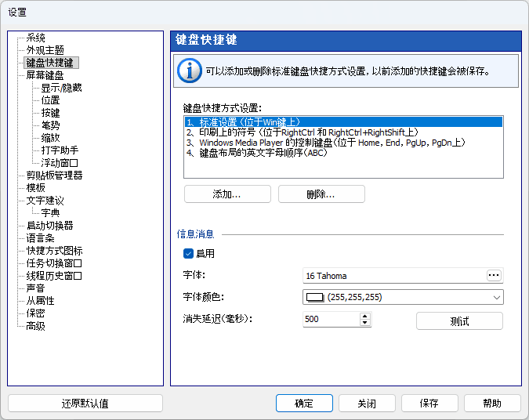This screenshot has width=529, height=420.
Task: Select 任务切换窗口 tree item
Action: tap(54, 263)
